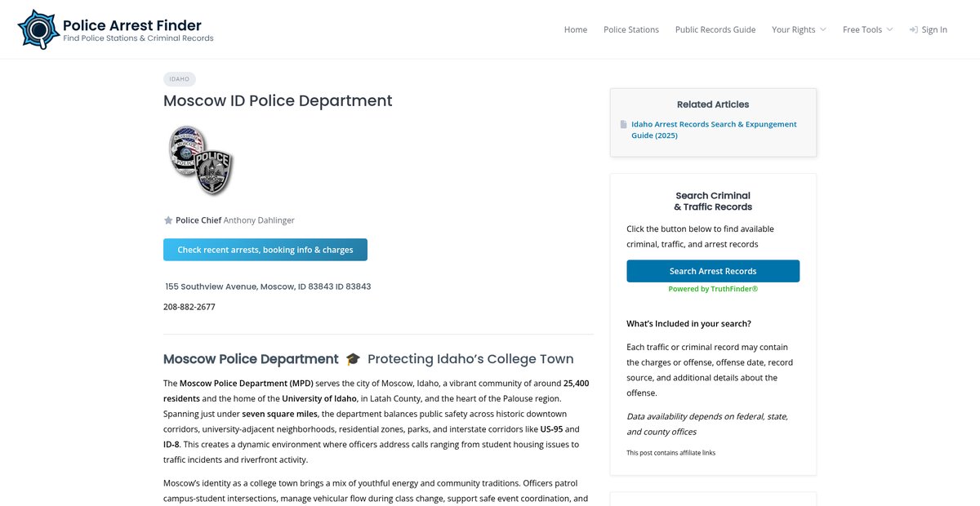Click the Search Criminal & Traffic Records heading
Viewport: 980px width, 506px height.
[x=713, y=201]
